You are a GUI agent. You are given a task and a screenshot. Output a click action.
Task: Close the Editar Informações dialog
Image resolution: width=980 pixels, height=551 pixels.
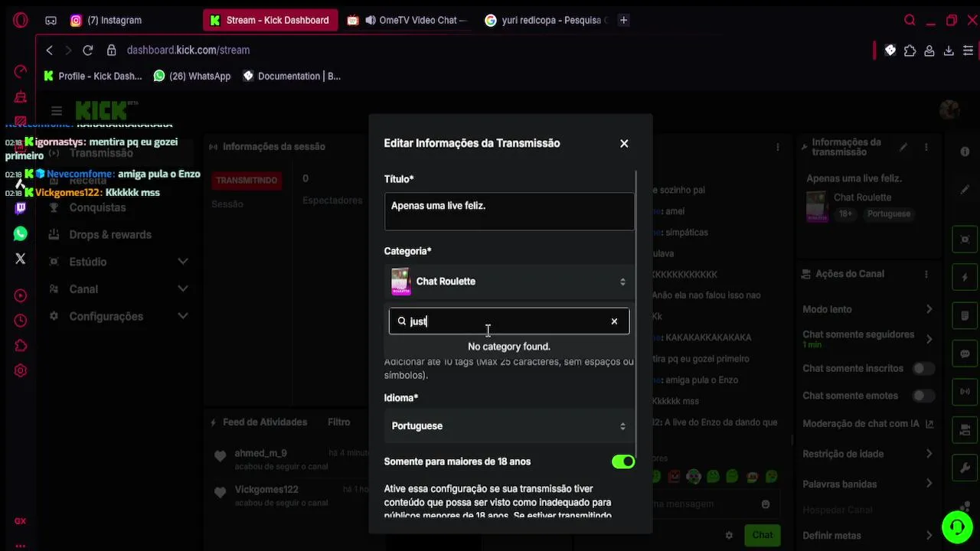(624, 143)
